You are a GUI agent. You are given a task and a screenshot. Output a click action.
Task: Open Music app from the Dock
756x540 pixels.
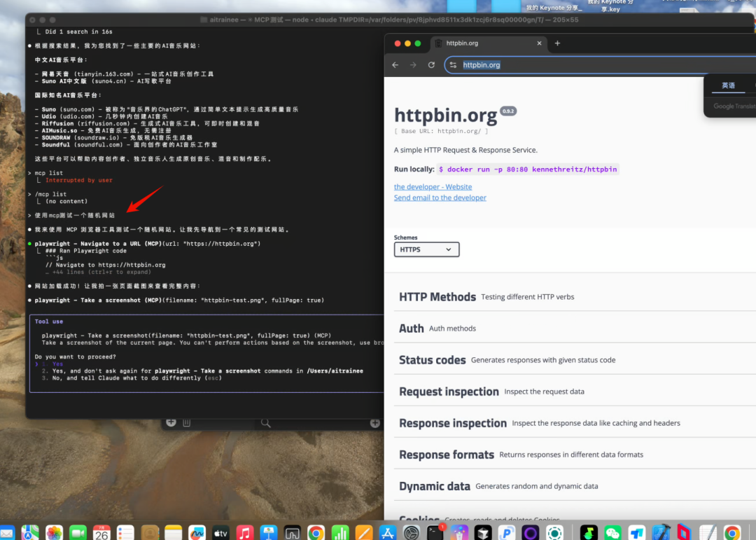pyautogui.click(x=244, y=532)
